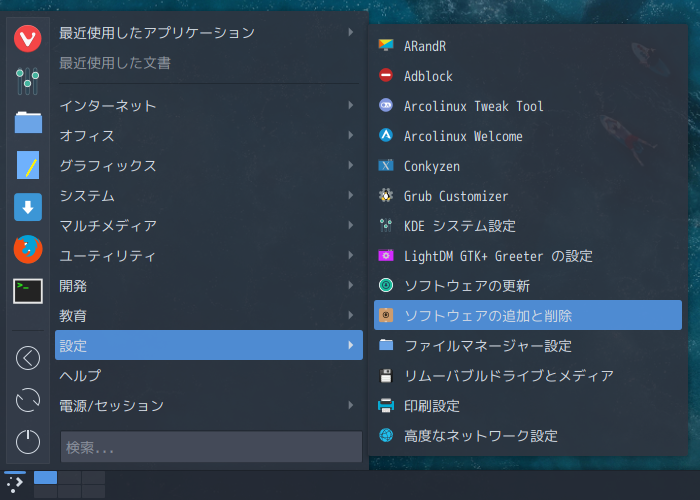700x500 pixels.
Task: Click the Conkyzen X icon
Action: (386, 166)
